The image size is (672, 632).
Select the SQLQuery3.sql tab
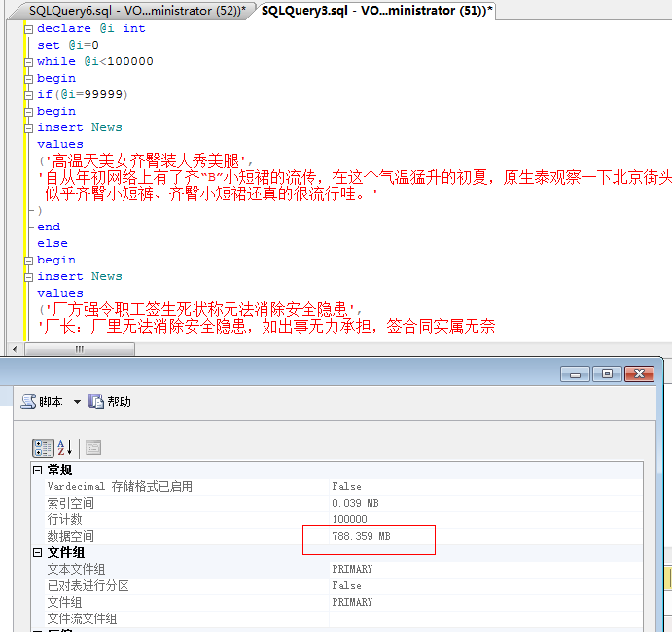377,11
